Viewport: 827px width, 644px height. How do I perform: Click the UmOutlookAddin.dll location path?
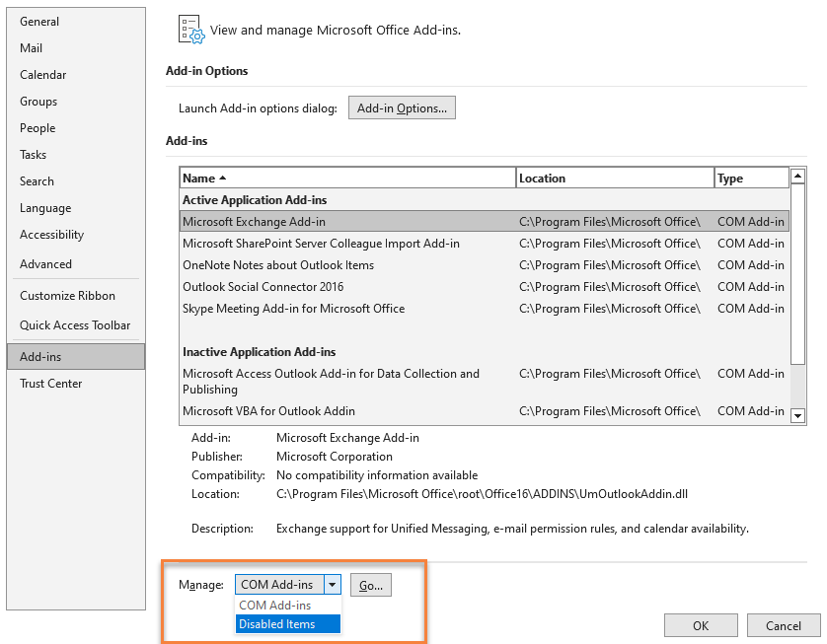click(482, 494)
